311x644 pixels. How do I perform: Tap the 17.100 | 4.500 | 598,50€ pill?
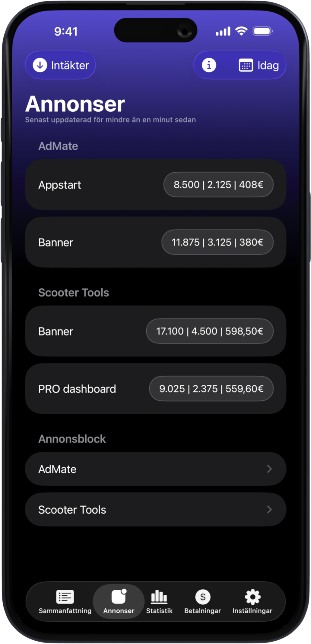click(x=210, y=331)
